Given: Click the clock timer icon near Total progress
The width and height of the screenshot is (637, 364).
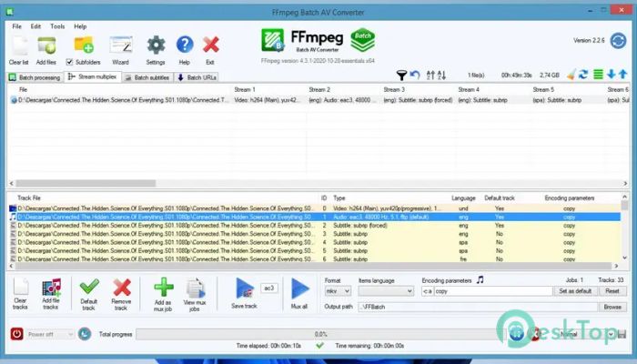Looking at the screenshot, I should pyautogui.click(x=85, y=334).
